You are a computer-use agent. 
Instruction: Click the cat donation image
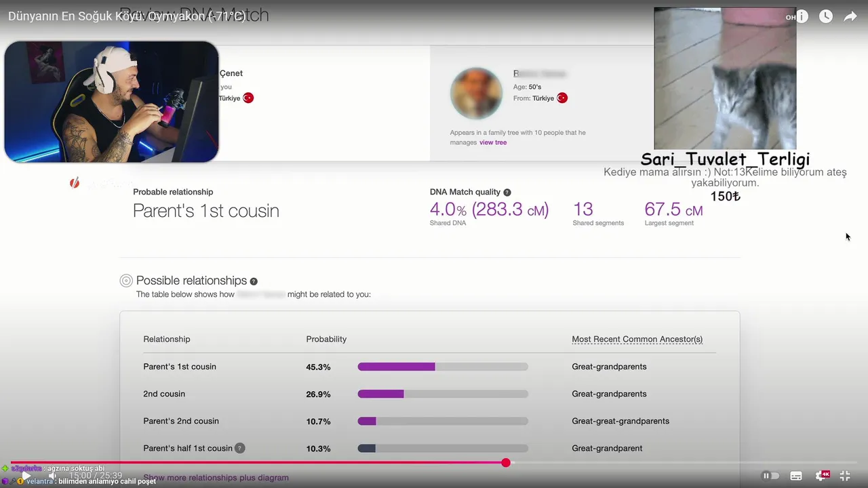pyautogui.click(x=725, y=78)
